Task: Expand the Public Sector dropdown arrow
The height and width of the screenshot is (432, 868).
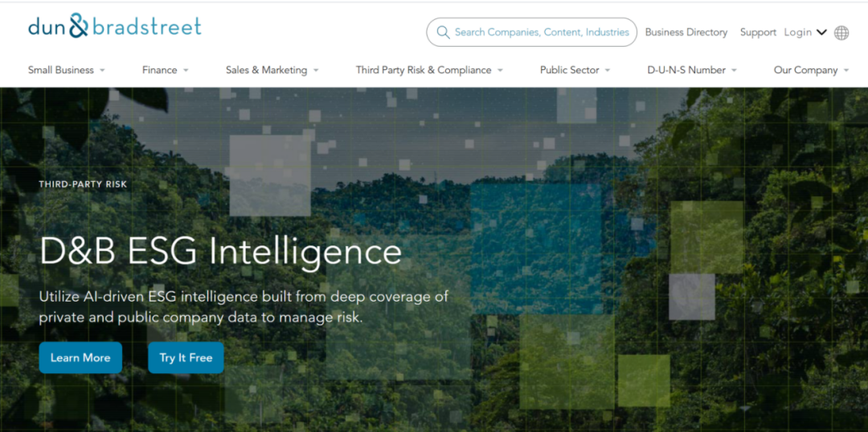Action: (x=608, y=70)
